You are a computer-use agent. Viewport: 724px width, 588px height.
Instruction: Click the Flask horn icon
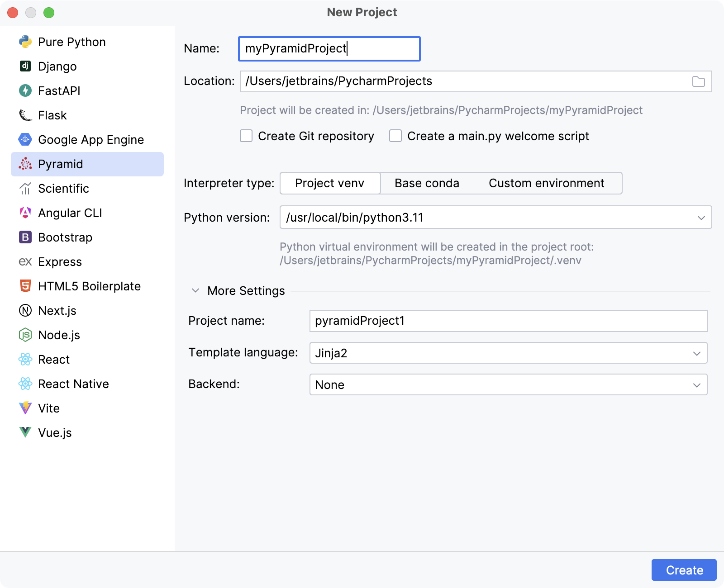point(25,115)
